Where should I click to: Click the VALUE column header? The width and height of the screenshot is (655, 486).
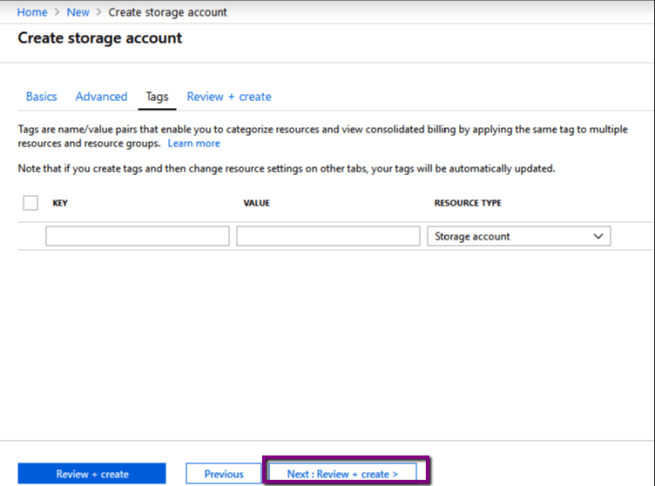click(257, 203)
